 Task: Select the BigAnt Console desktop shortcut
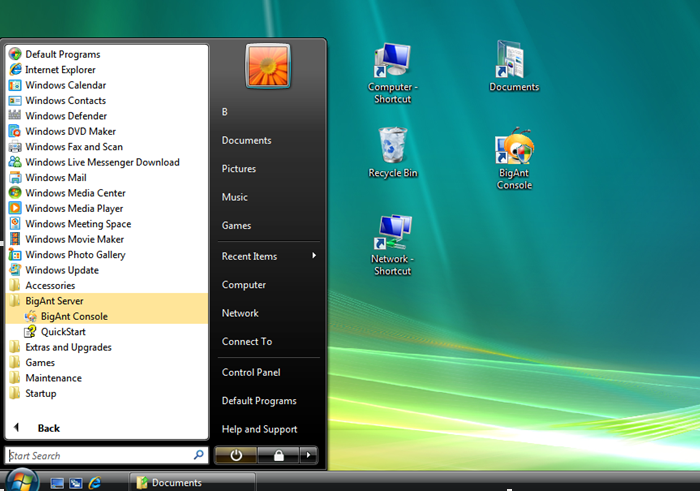click(514, 159)
